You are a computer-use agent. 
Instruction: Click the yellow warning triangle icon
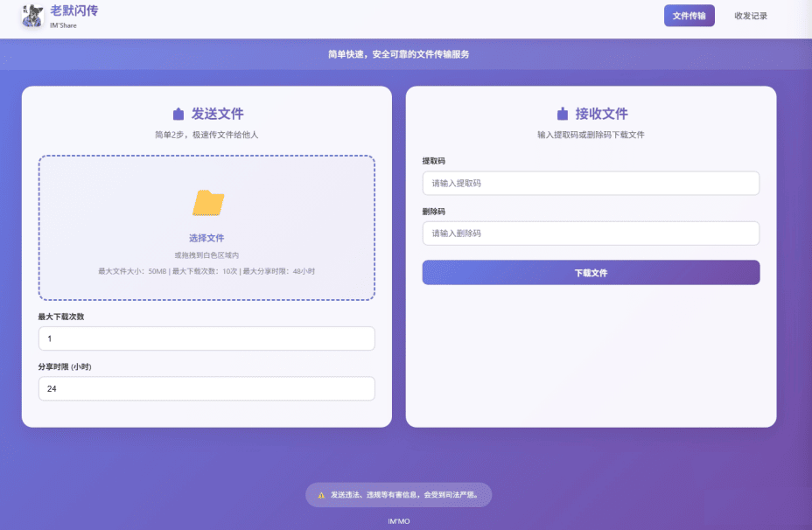tap(321, 495)
